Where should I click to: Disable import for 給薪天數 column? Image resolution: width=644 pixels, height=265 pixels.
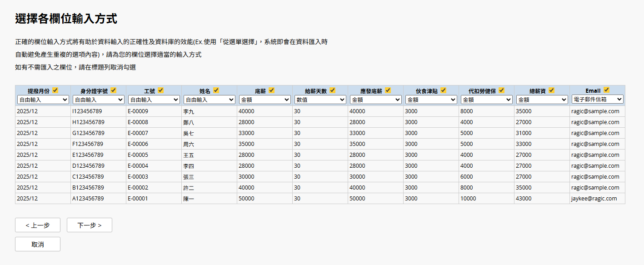point(333,90)
